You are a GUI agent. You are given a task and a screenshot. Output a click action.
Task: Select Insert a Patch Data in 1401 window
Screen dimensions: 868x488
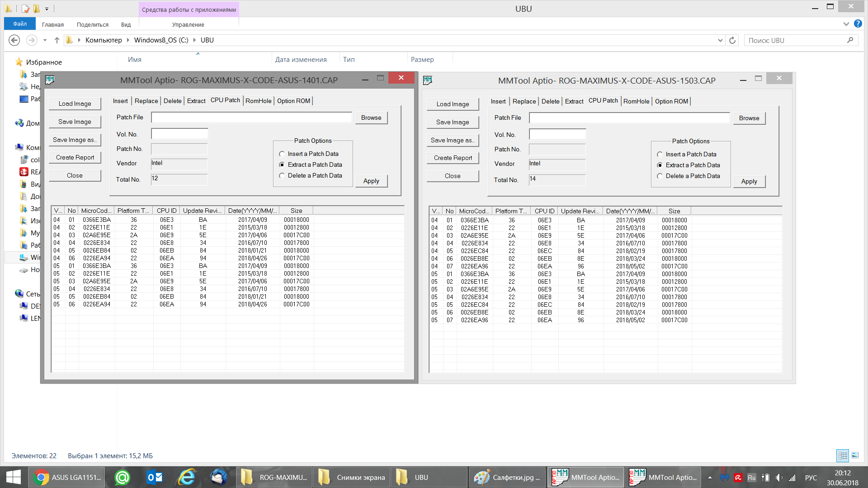click(x=282, y=154)
